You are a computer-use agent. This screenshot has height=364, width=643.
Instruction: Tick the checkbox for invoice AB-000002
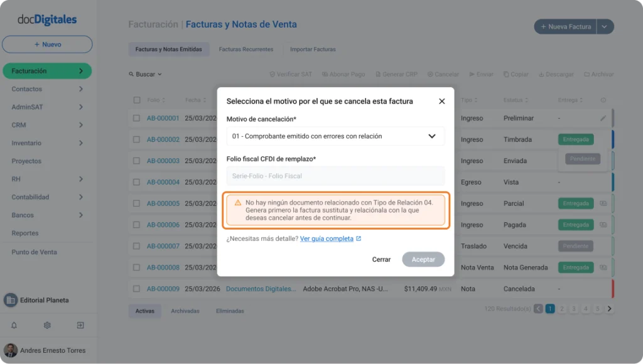click(136, 139)
